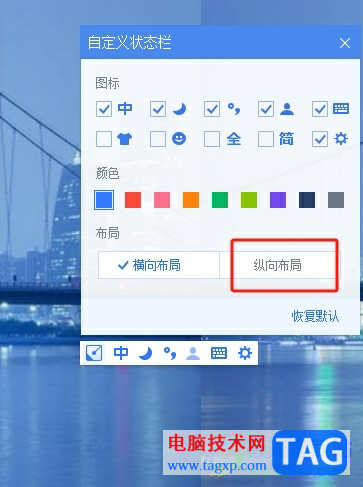Click the 中 icon in the dialog's icon grid
The width and height of the screenshot is (363, 487).
[125, 109]
